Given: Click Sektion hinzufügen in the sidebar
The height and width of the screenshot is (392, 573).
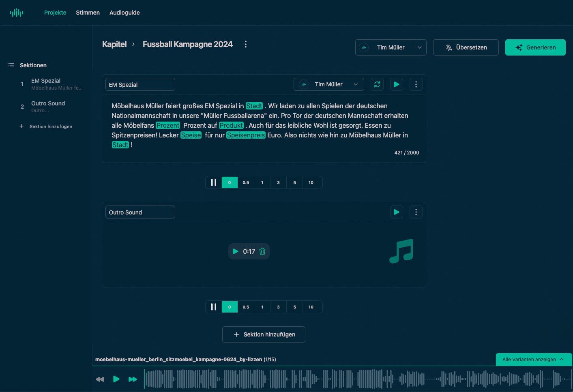Looking at the screenshot, I should [x=46, y=126].
